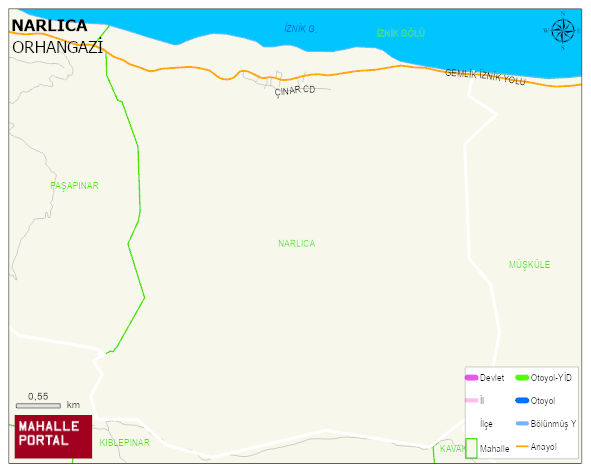The width and height of the screenshot is (591, 472).
Task: Click the light pink İl legend swatch
Action: [472, 400]
